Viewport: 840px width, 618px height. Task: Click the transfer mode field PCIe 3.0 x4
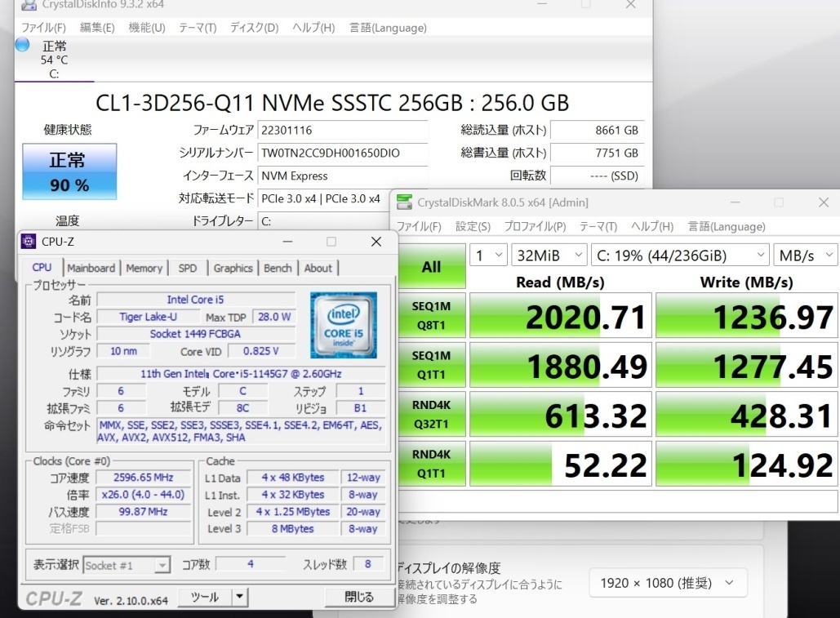pyautogui.click(x=322, y=198)
